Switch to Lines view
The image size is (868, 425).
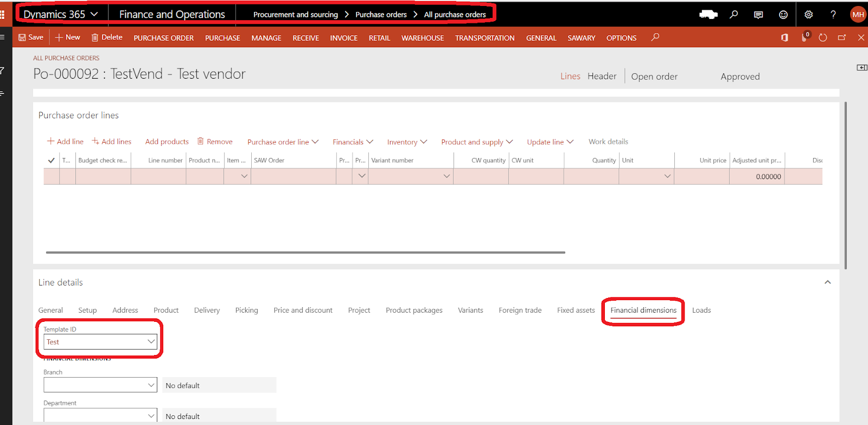[x=570, y=77]
